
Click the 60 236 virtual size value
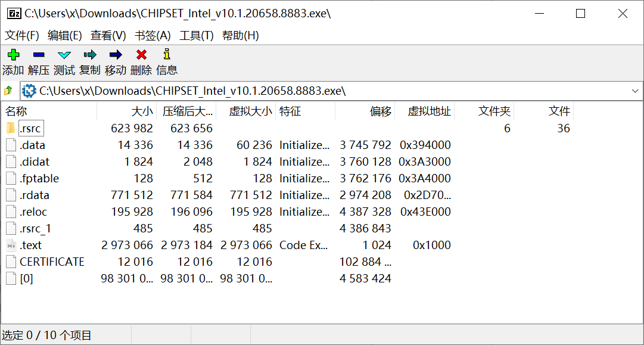(x=254, y=145)
